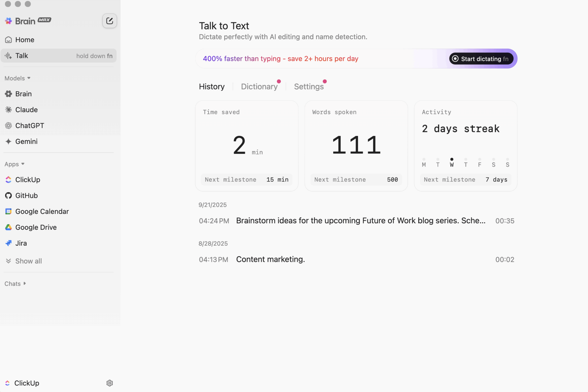Go to Home in the sidebar

click(x=24, y=40)
